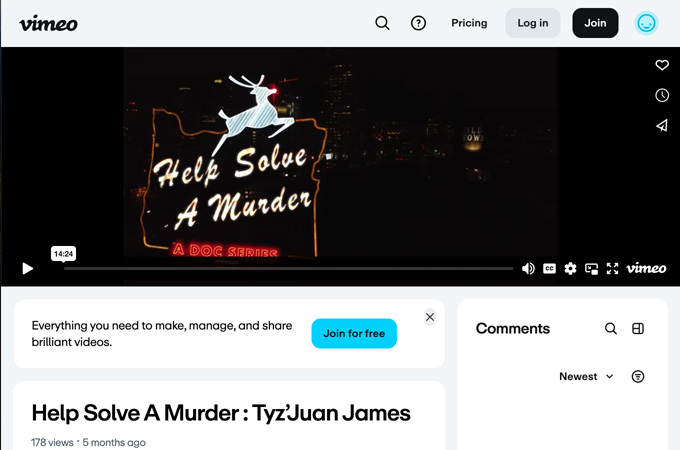This screenshot has height=450, width=680.
Task: Toggle closed captions CC button
Action: pyautogui.click(x=549, y=268)
